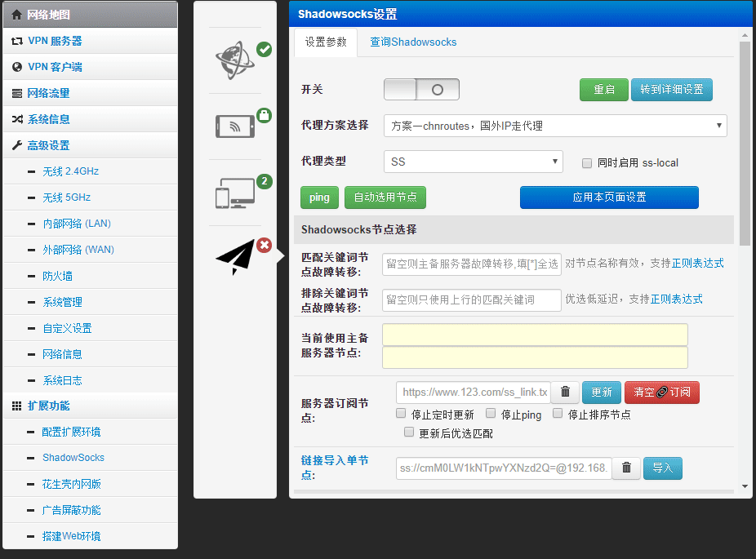Click the 链接导入单节点 link
Screen dimensions: 756x559
point(335,468)
